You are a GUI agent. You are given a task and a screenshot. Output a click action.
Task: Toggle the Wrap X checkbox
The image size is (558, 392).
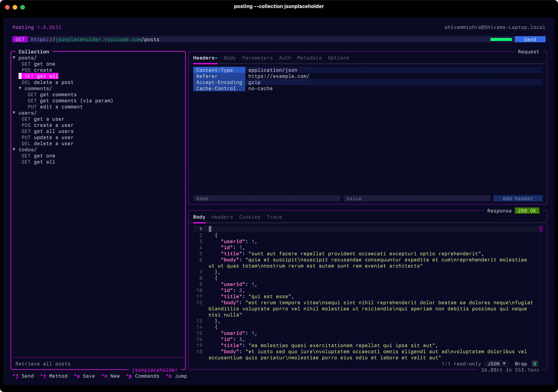coord(534,364)
